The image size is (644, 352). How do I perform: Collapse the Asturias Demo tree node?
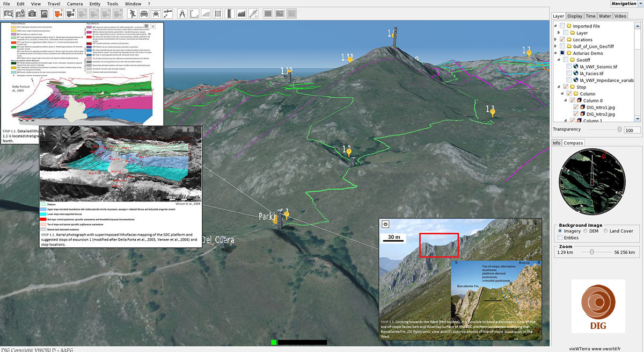[x=556, y=53]
